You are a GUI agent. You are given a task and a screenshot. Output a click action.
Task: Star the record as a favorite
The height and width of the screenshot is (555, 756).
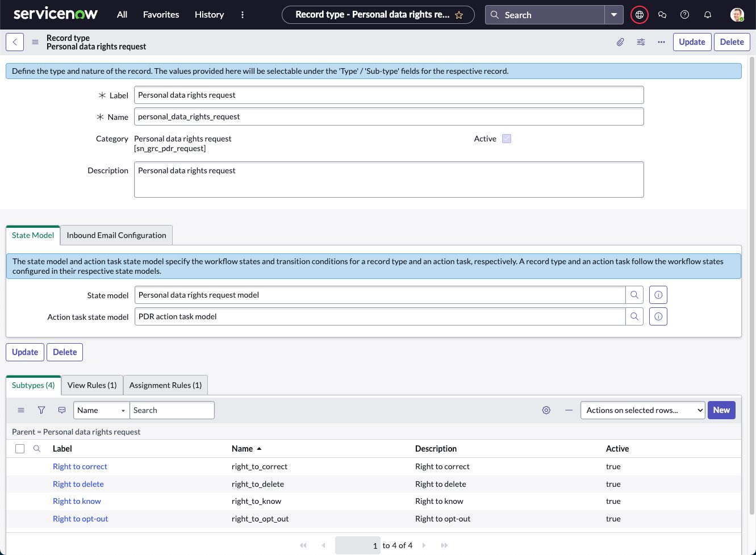[x=459, y=15]
